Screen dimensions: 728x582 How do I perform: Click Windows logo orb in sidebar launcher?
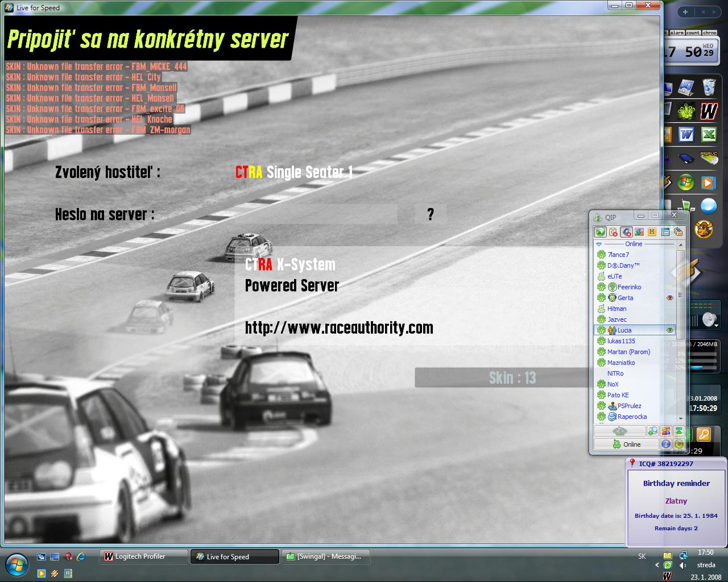click(686, 182)
